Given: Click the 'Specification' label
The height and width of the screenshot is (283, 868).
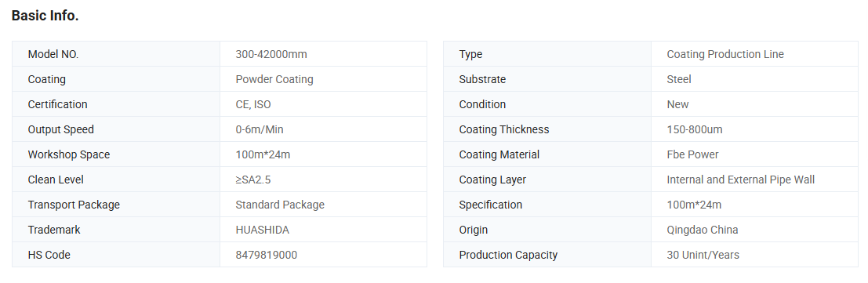Looking at the screenshot, I should pos(491,205).
